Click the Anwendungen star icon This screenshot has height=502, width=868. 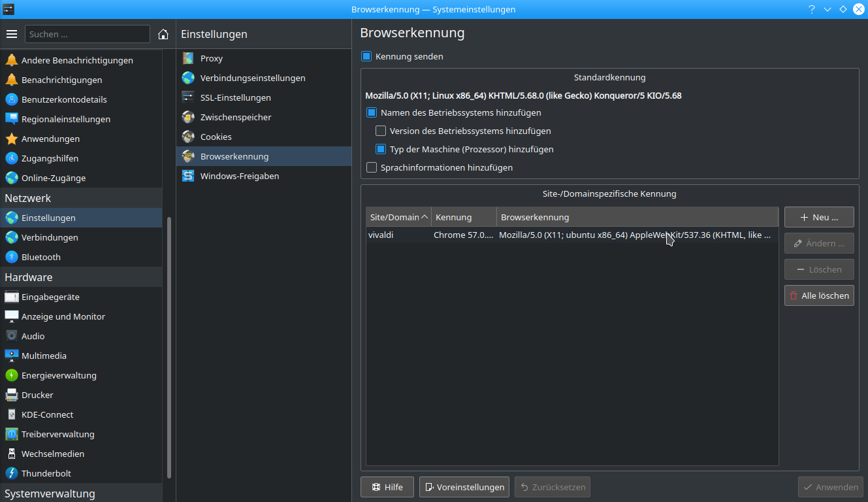pos(12,139)
